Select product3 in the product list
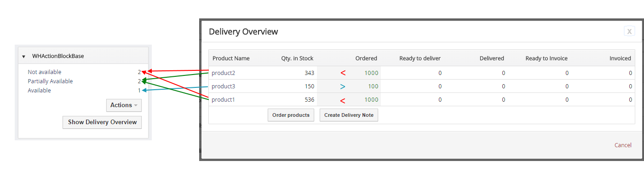The image size is (644, 184). [x=223, y=86]
